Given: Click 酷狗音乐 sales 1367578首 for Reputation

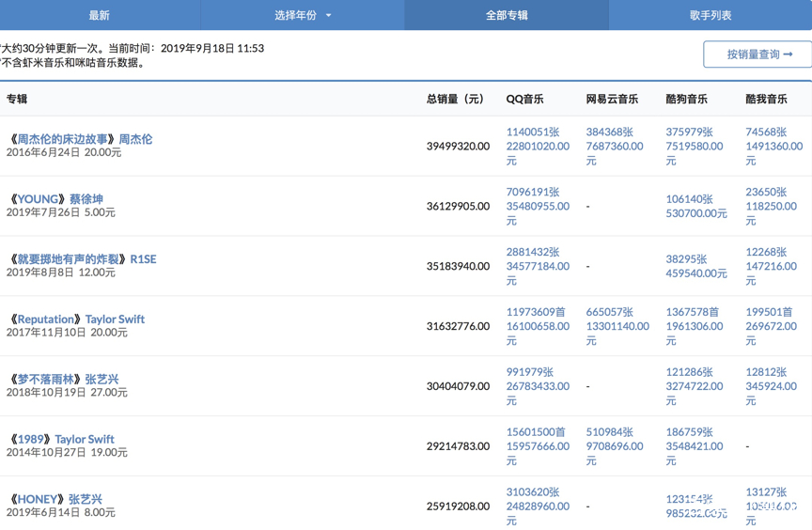Looking at the screenshot, I should point(693,312).
